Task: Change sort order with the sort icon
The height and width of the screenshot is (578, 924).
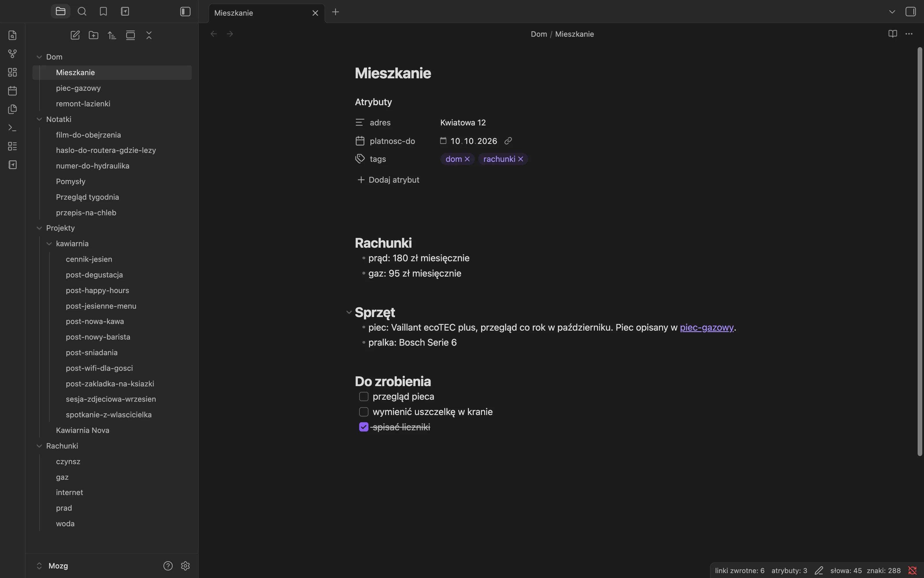Action: coord(112,35)
